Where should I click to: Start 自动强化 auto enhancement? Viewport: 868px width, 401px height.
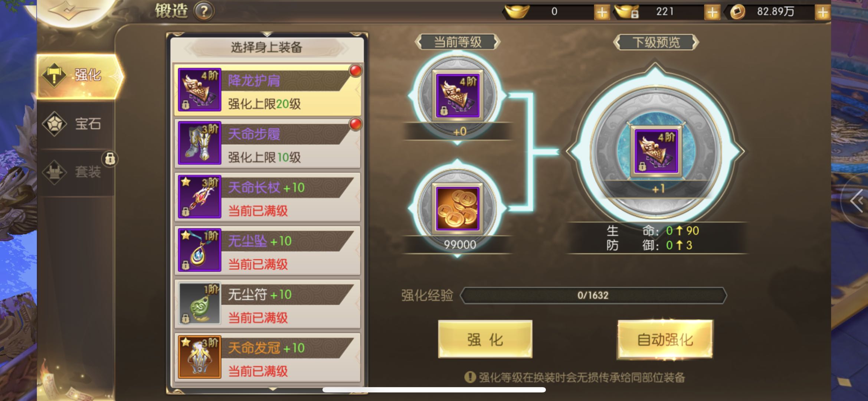[665, 339]
